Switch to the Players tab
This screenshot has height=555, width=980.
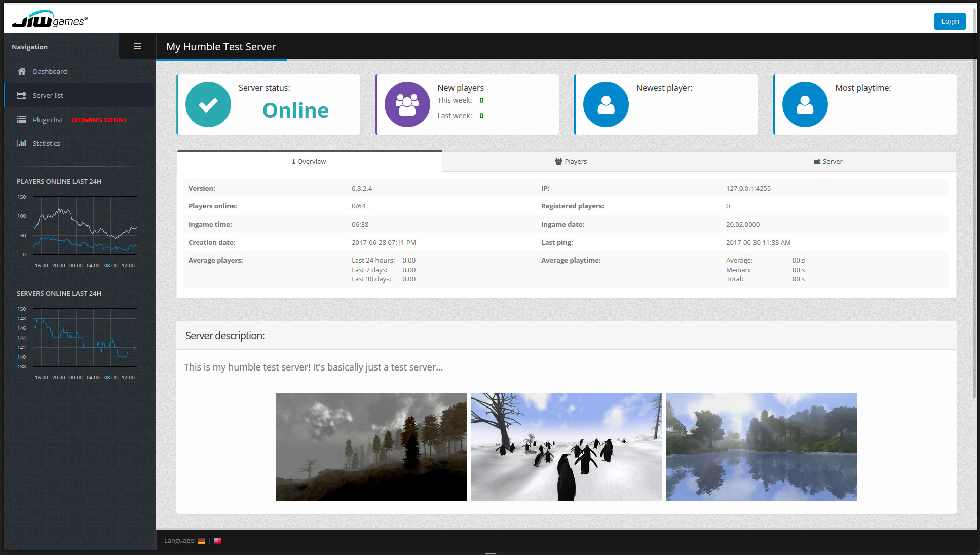(x=571, y=161)
